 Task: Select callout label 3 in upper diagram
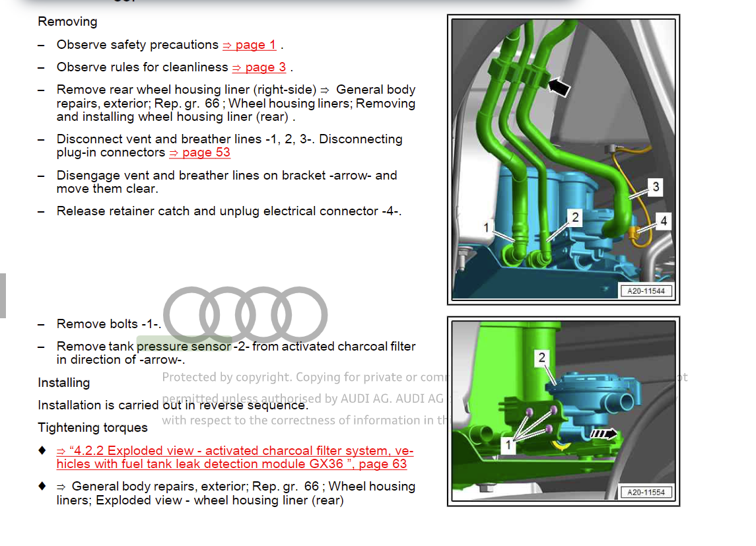pos(656,187)
